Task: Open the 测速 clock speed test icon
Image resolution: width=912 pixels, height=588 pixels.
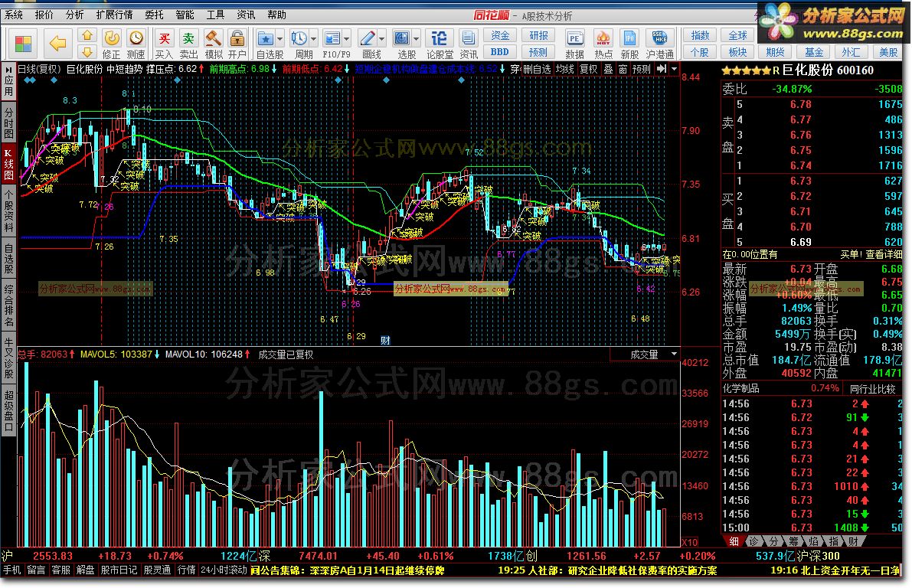Action: click(136, 38)
